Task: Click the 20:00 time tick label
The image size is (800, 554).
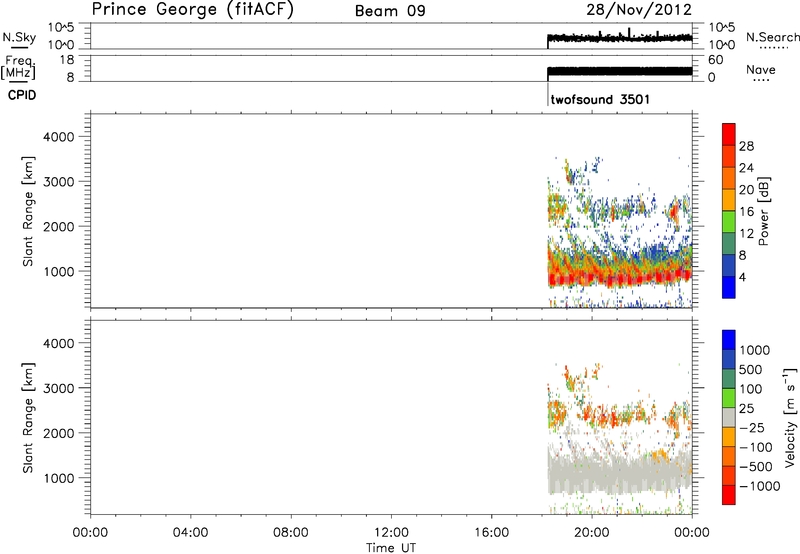Action: [591, 533]
